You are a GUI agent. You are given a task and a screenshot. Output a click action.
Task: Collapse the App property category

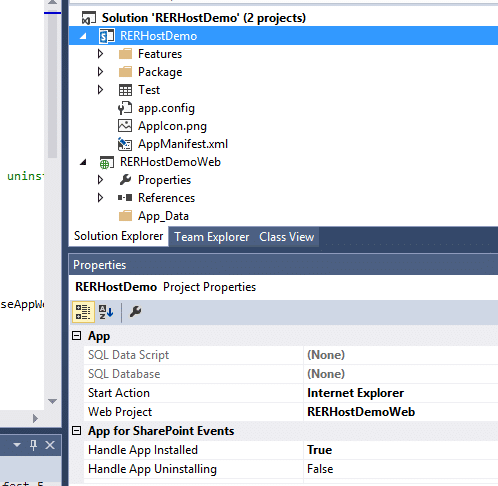click(77, 336)
